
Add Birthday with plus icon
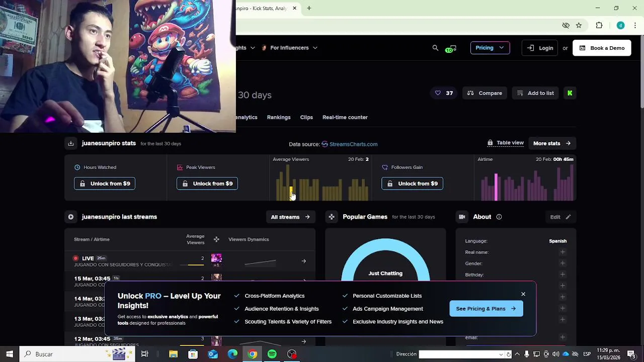click(562, 275)
